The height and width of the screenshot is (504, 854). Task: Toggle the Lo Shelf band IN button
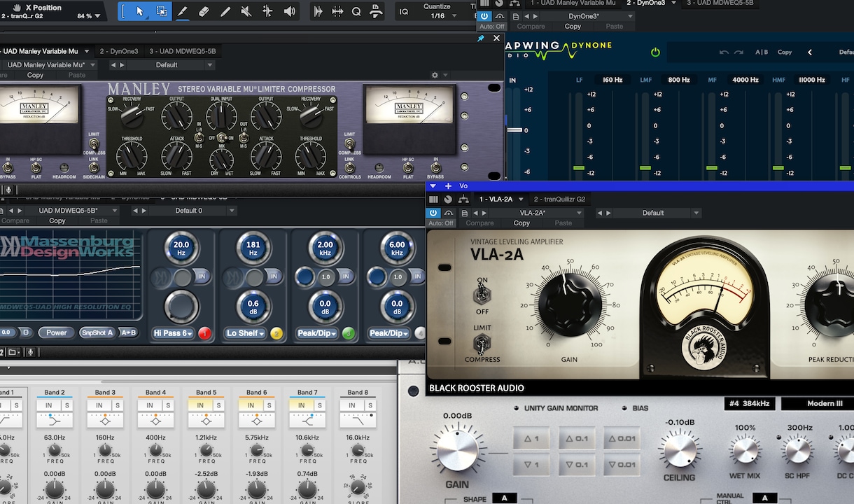click(x=274, y=276)
